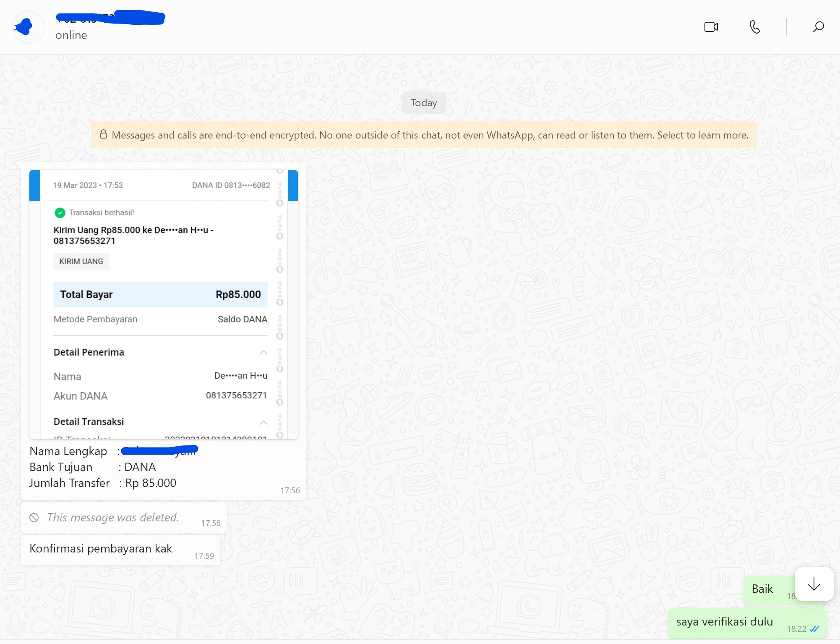This screenshot has height=644, width=840.
Task: Select the "This message was deleted." message
Action: tap(124, 518)
